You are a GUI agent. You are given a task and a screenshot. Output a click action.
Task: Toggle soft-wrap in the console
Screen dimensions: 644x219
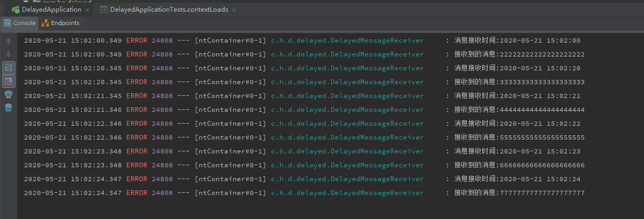pyautogui.click(x=9, y=68)
